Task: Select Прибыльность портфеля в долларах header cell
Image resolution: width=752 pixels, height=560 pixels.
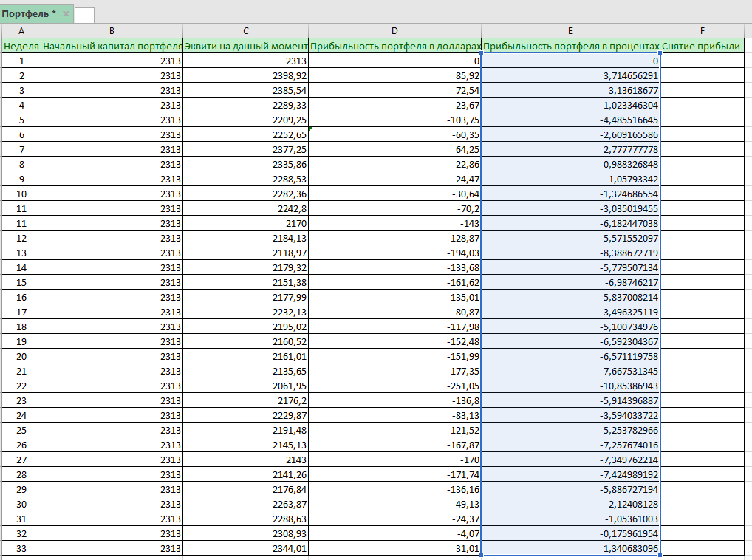Action: [x=394, y=46]
